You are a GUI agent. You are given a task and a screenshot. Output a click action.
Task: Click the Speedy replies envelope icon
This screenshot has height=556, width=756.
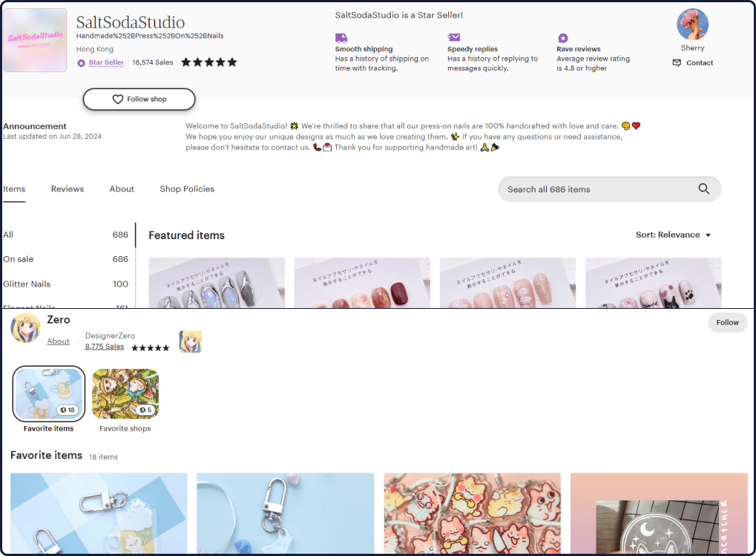pos(454,37)
